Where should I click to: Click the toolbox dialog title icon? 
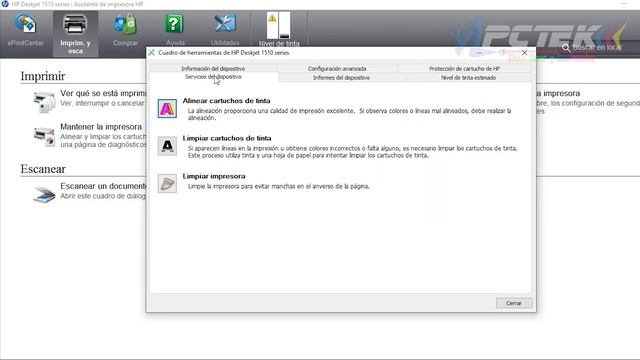(x=151, y=53)
